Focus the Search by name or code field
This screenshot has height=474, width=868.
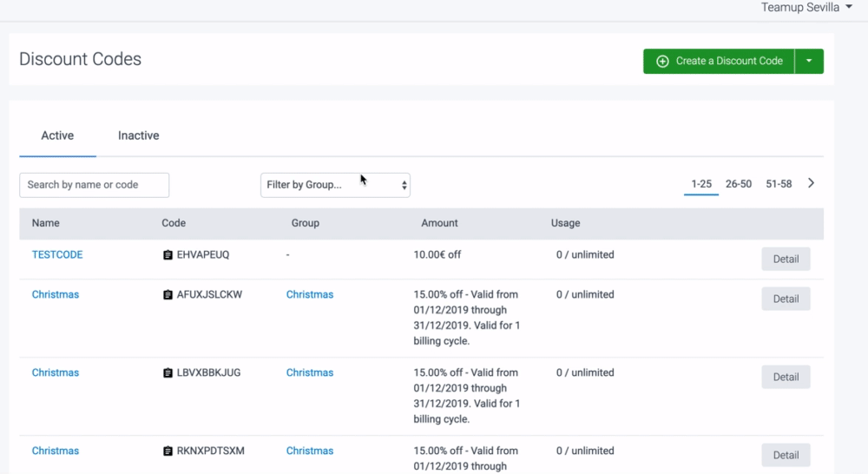pos(94,185)
